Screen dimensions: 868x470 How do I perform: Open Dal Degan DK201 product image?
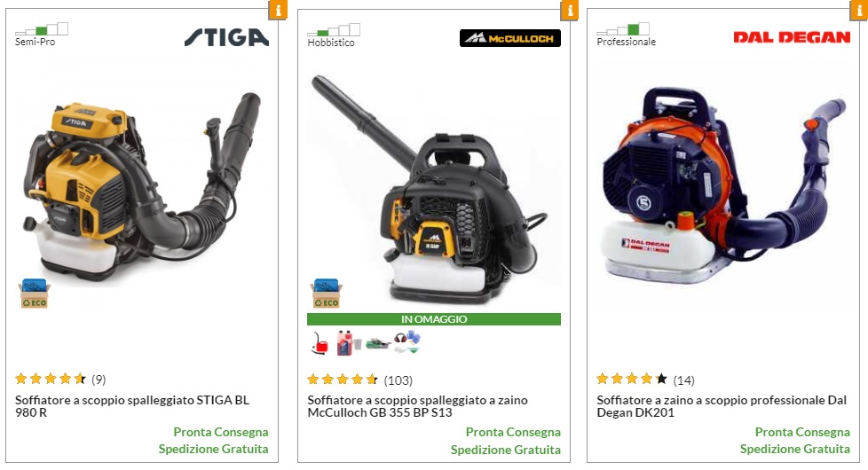tap(723, 185)
